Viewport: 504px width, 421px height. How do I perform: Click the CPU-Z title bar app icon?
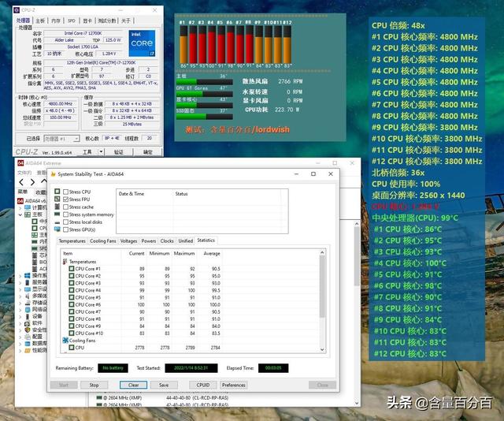point(17,10)
